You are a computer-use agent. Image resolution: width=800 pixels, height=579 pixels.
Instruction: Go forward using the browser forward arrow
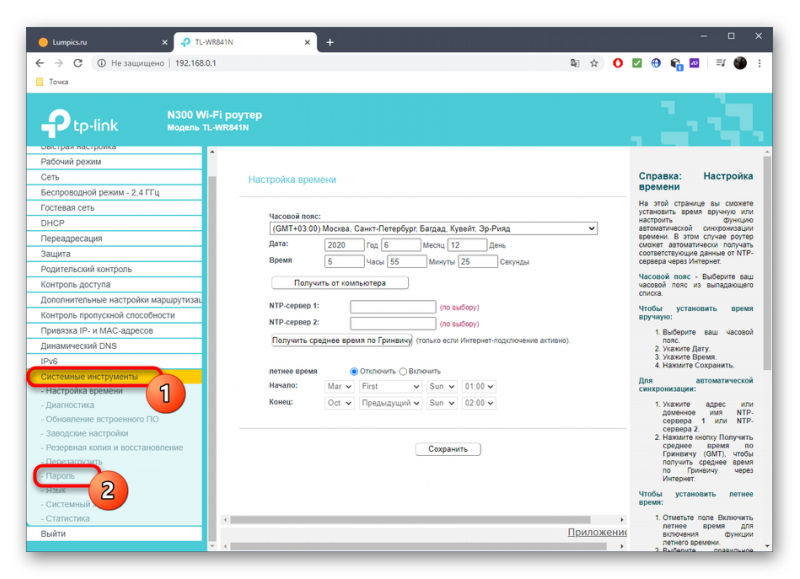pyautogui.click(x=59, y=63)
